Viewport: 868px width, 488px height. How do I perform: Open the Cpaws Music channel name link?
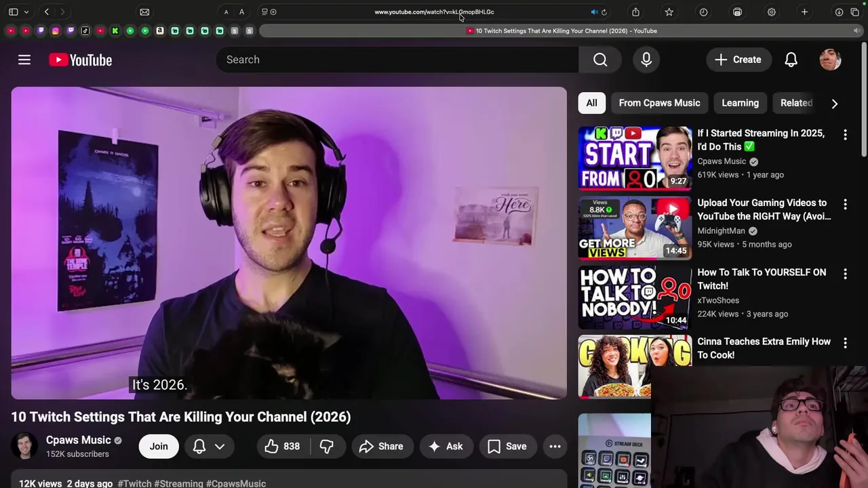pos(78,440)
